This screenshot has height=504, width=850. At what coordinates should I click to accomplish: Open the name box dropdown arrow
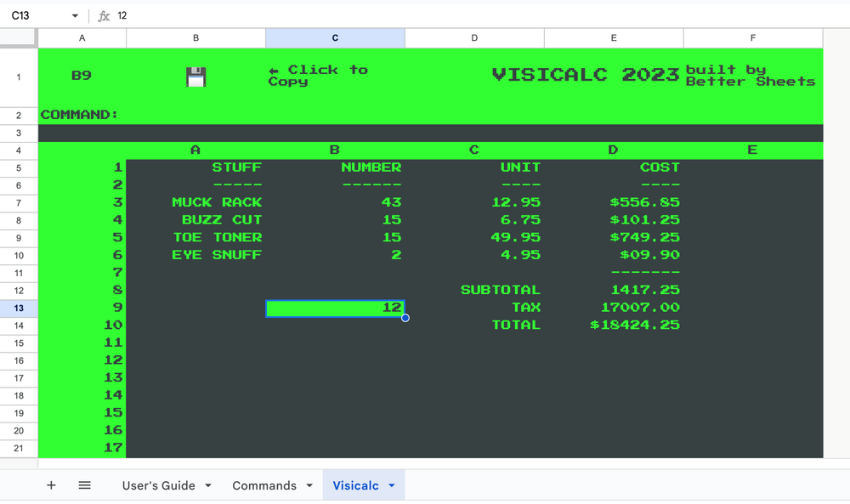tap(74, 14)
